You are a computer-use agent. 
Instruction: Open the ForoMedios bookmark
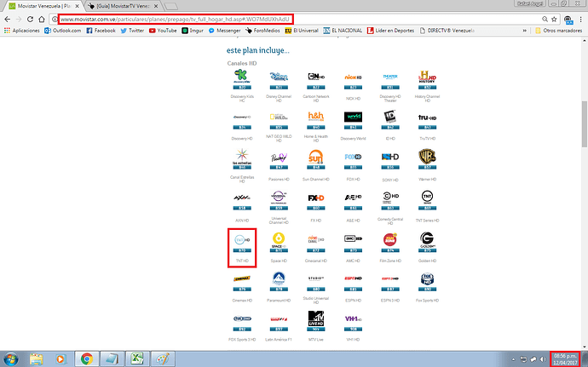click(x=262, y=31)
